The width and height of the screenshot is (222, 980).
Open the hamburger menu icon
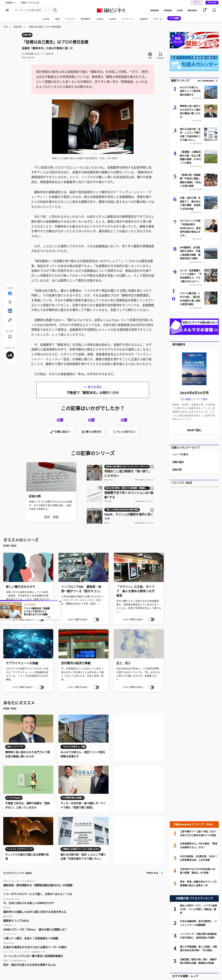tap(7, 10)
